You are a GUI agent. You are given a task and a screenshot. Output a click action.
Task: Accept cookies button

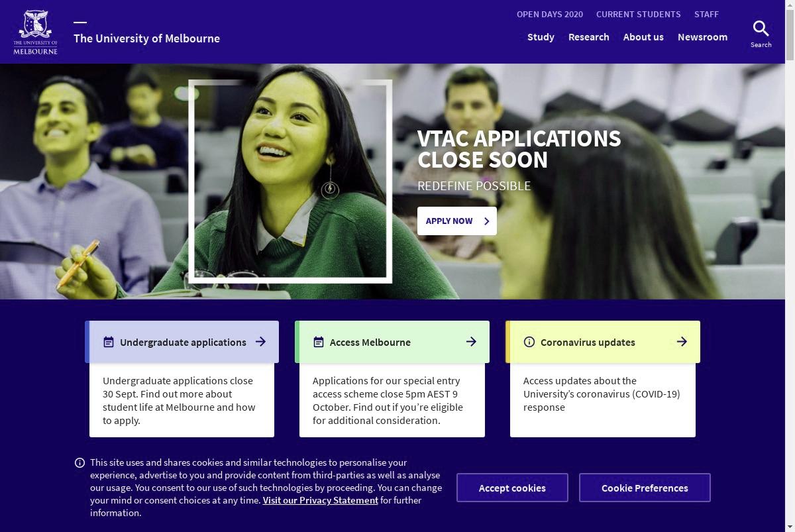coord(512,488)
